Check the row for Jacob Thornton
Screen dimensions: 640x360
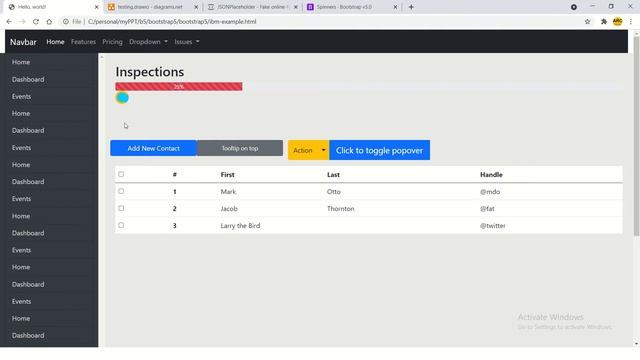[121, 208]
